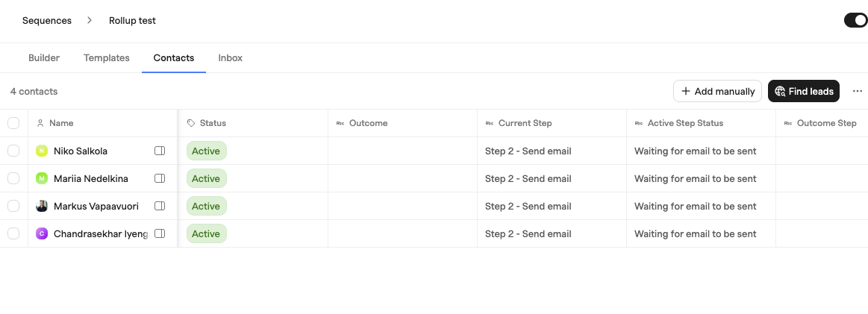Open side panel for Chandrasekhar Iyengar

[160, 234]
